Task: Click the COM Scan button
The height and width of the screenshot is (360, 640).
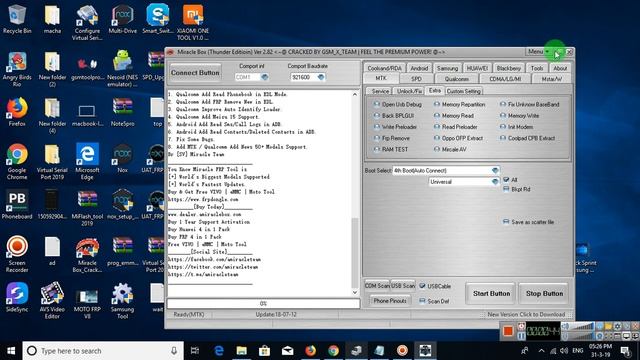Action: click(377, 286)
